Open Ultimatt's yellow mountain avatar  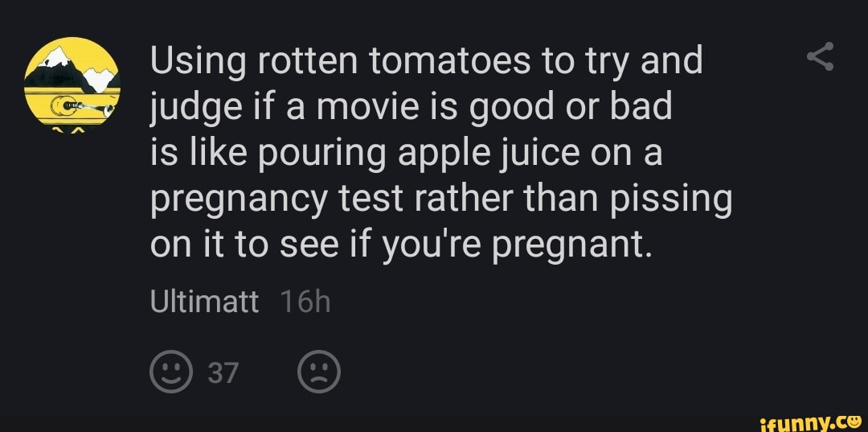point(72,82)
